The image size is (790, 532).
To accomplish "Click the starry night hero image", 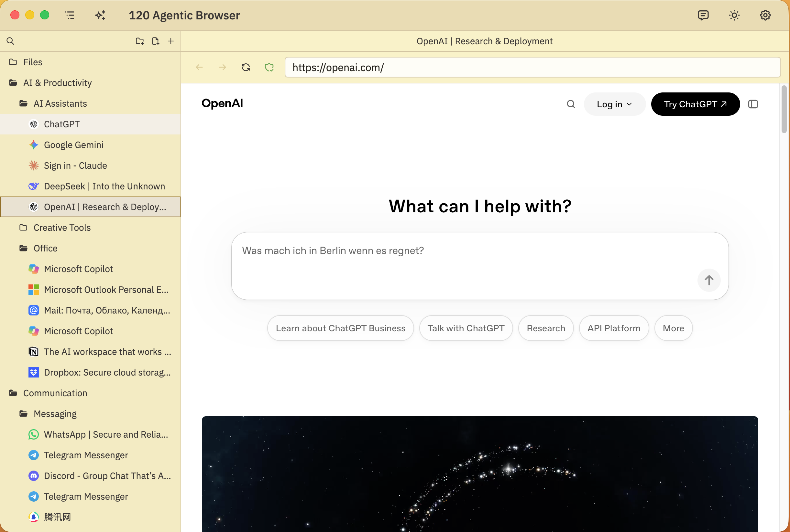I will 480,474.
